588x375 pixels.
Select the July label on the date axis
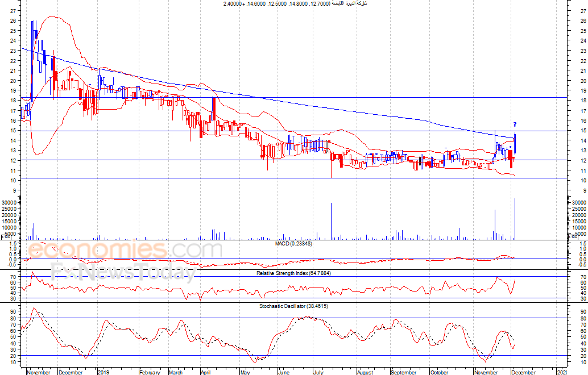click(x=317, y=372)
